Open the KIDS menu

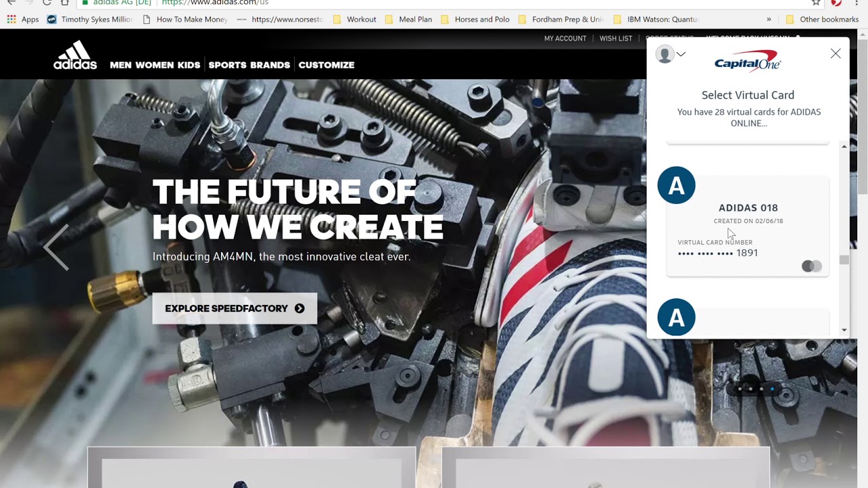click(189, 65)
